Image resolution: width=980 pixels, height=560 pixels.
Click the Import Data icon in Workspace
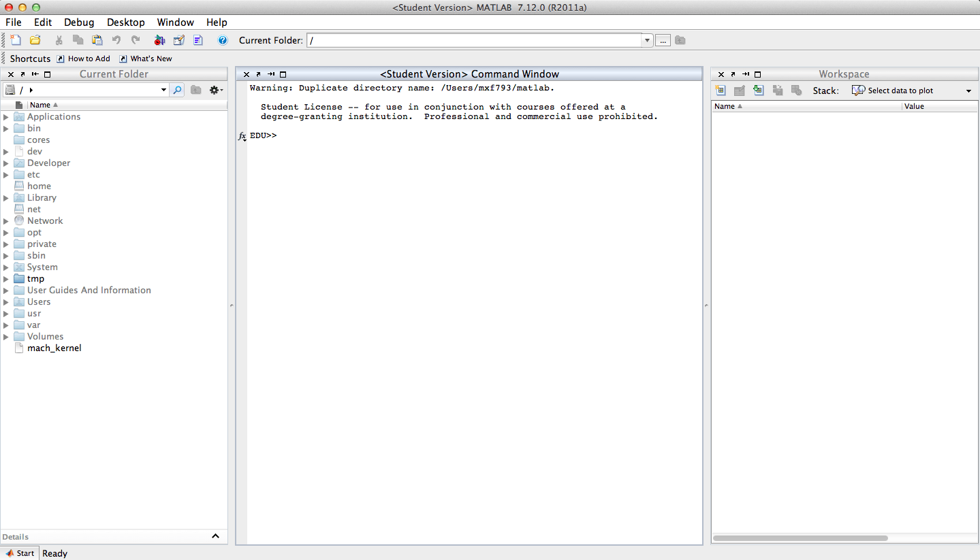758,90
